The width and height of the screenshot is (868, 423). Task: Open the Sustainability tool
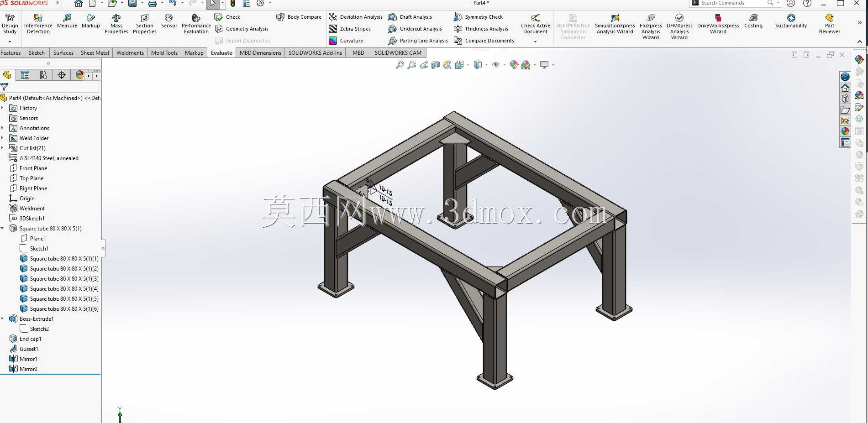(791, 21)
